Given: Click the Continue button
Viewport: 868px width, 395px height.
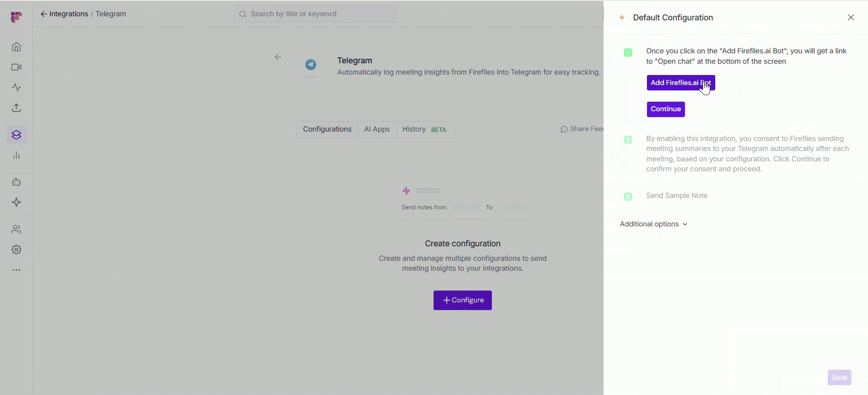Looking at the screenshot, I should pyautogui.click(x=666, y=109).
